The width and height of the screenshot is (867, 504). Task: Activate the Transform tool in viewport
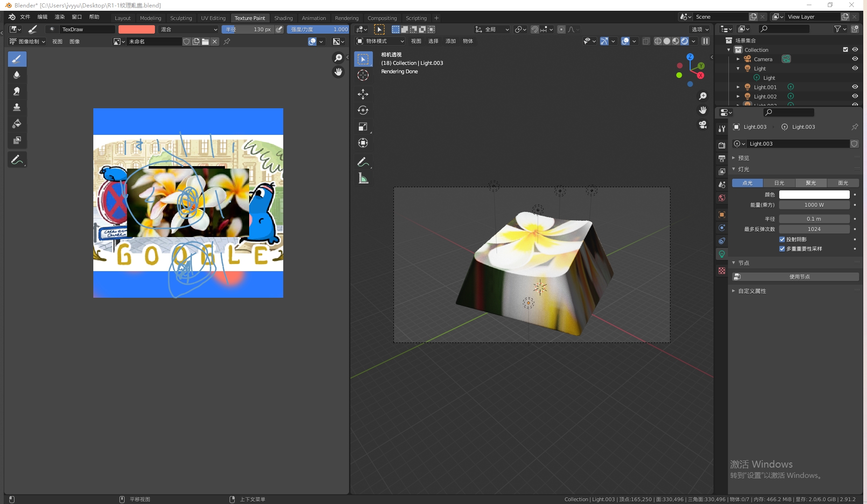coord(363,143)
